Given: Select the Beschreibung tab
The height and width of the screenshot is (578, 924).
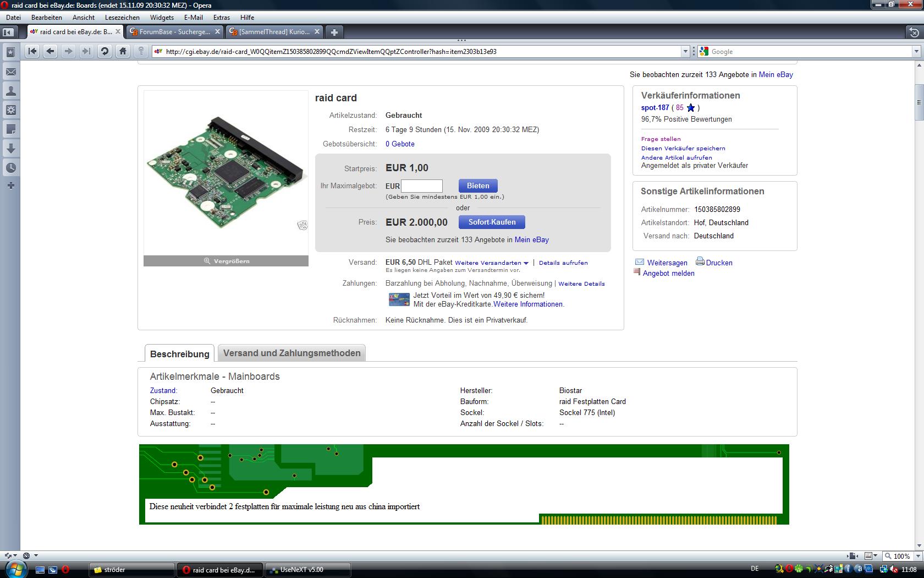Looking at the screenshot, I should tap(179, 353).
